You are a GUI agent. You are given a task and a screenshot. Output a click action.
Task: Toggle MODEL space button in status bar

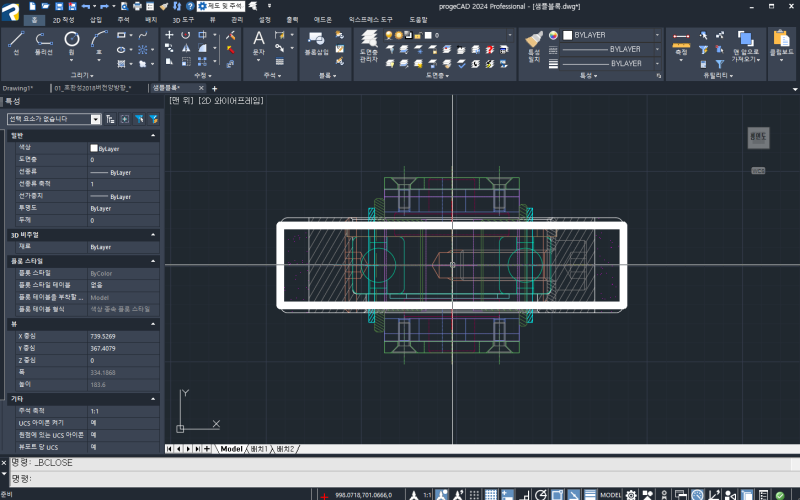pyautogui.click(x=610, y=495)
